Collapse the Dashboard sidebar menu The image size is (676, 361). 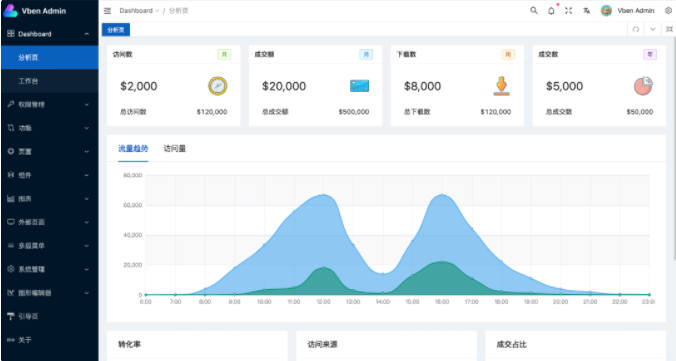tap(49, 34)
